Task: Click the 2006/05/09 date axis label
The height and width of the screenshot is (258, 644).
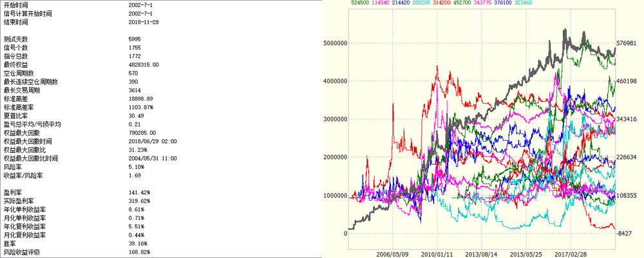Action: tap(393, 254)
